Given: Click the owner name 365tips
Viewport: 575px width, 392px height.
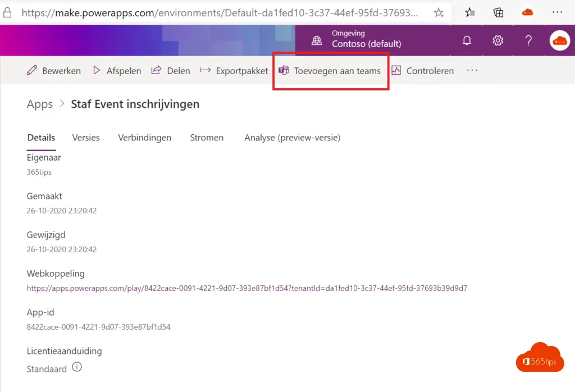Looking at the screenshot, I should click(x=39, y=172).
